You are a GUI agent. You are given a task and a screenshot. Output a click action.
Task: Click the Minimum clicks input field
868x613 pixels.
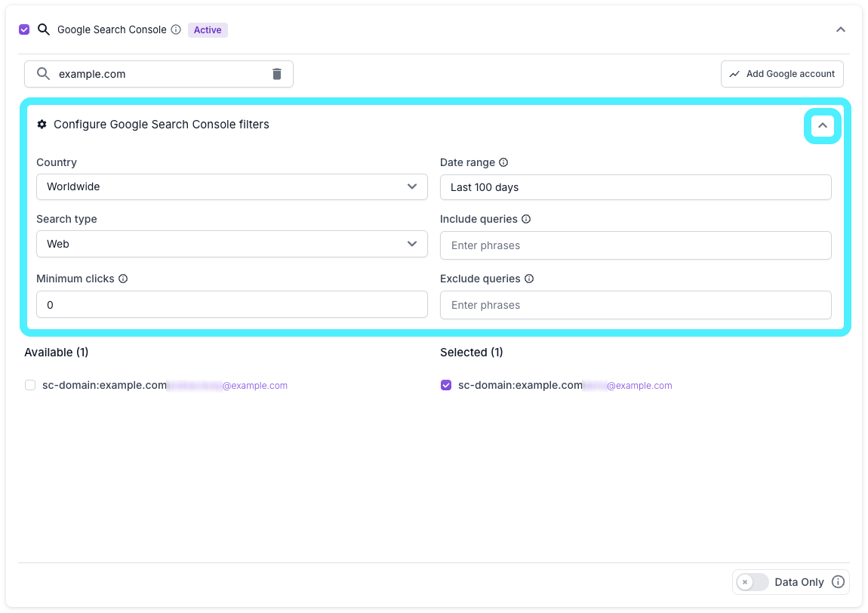click(x=232, y=304)
